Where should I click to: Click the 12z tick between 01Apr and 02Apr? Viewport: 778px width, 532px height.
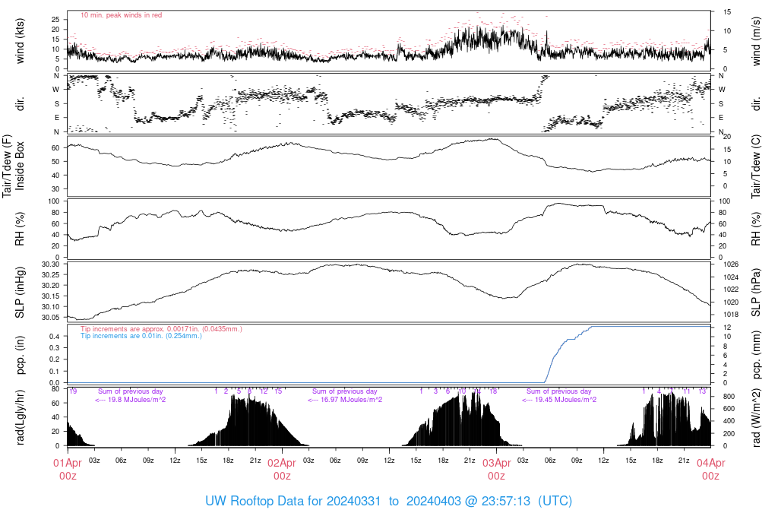tap(175, 461)
